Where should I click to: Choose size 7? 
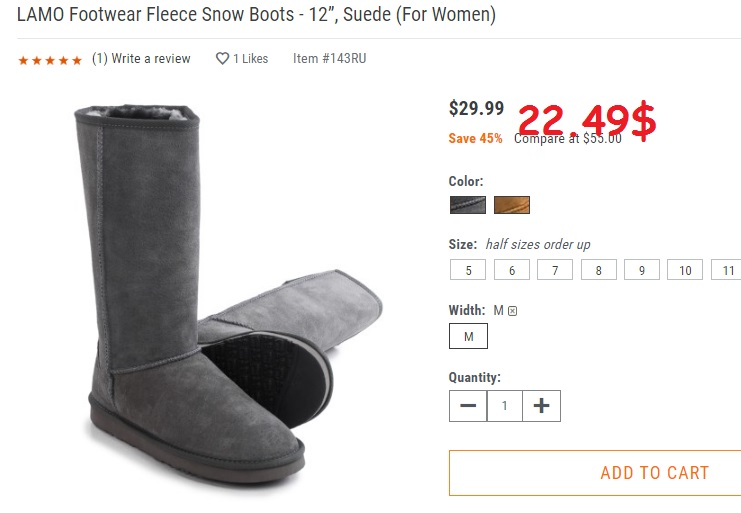pyautogui.click(x=555, y=270)
